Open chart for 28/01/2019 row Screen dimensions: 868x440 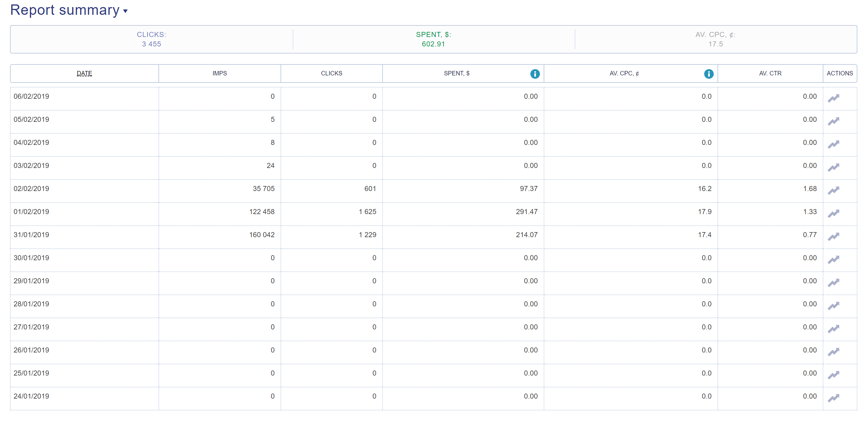pos(833,305)
